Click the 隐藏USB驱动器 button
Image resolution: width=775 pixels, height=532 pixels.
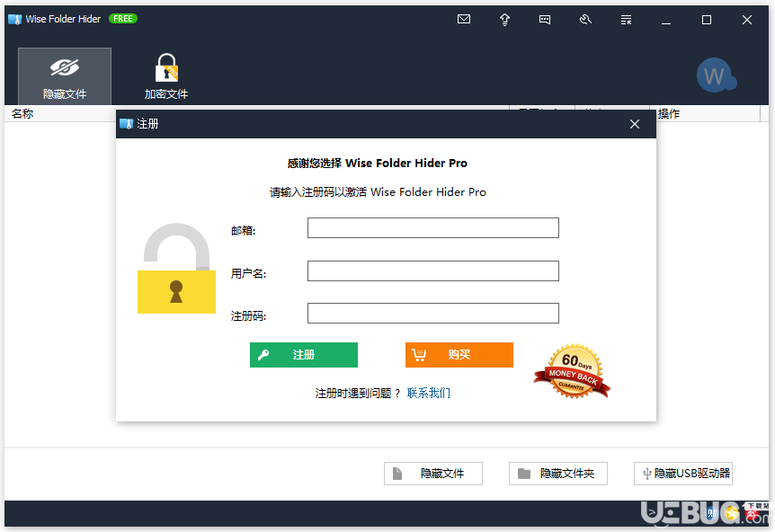pyautogui.click(x=683, y=474)
